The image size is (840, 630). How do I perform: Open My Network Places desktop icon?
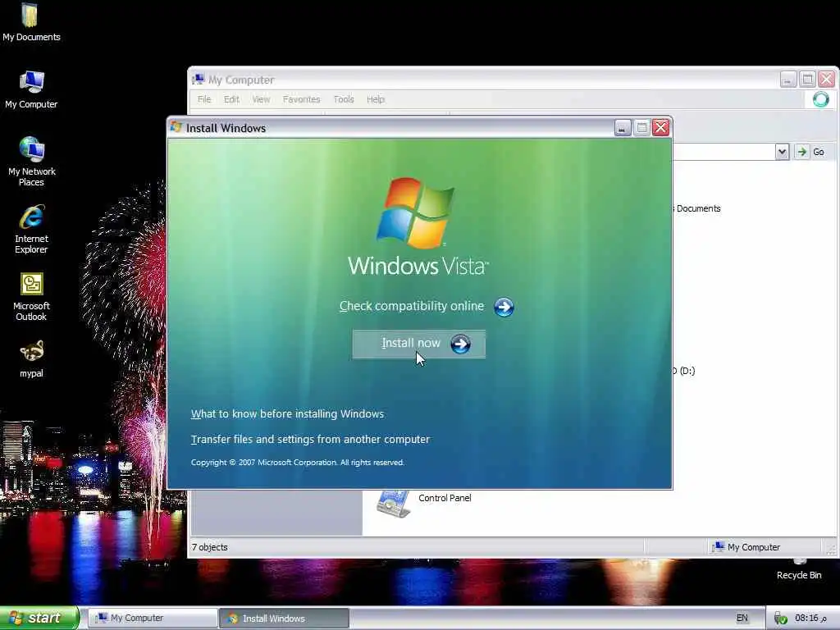coord(31,162)
